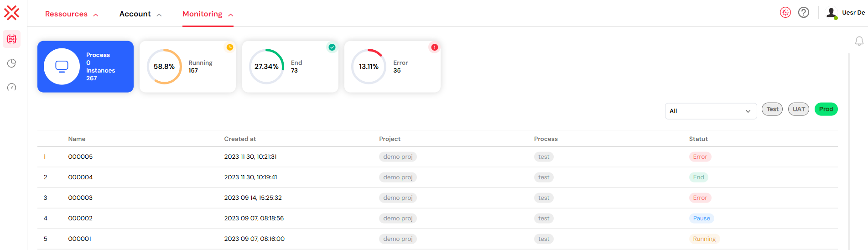Click the date 2023 11 30, 10:21:31
868x250 pixels.
[x=250, y=156]
